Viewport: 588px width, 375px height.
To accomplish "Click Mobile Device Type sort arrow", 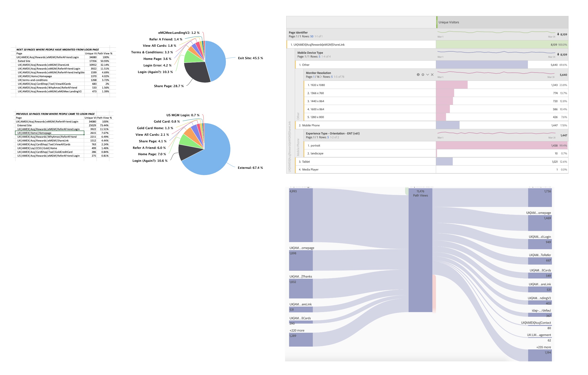I will click(x=558, y=54).
